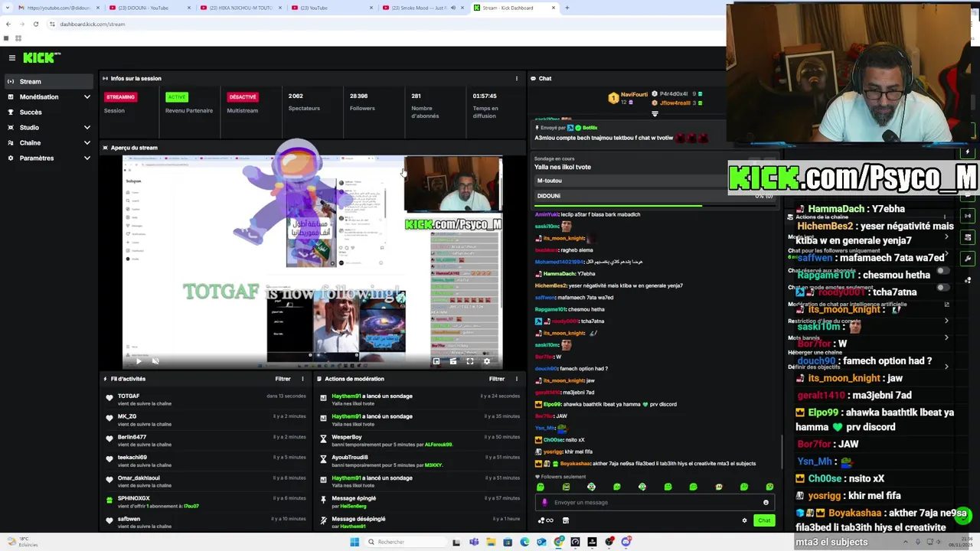The width and height of the screenshot is (980, 551).
Task: Toggle theater mode on the preview player
Action: [453, 361]
